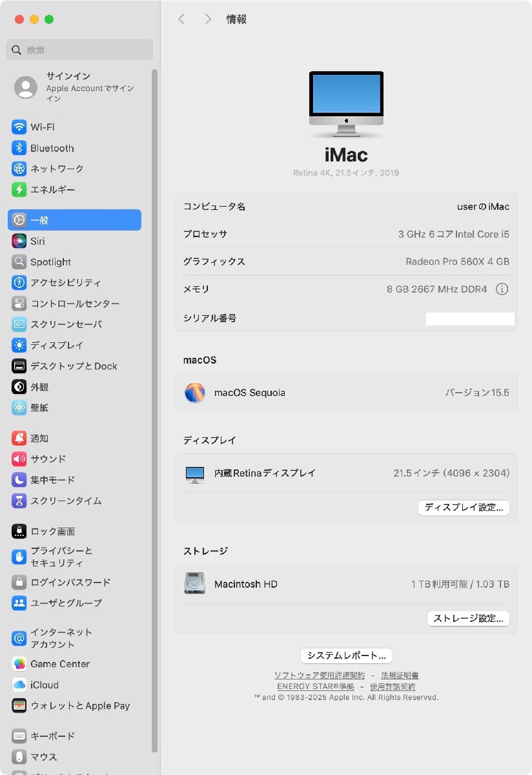This screenshot has height=775, width=532.
Task: Open マウス settings in the sidebar
Action: tap(74, 757)
